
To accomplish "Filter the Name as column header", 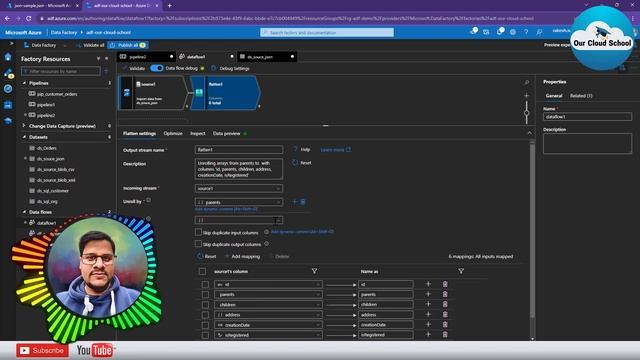I will (461, 271).
